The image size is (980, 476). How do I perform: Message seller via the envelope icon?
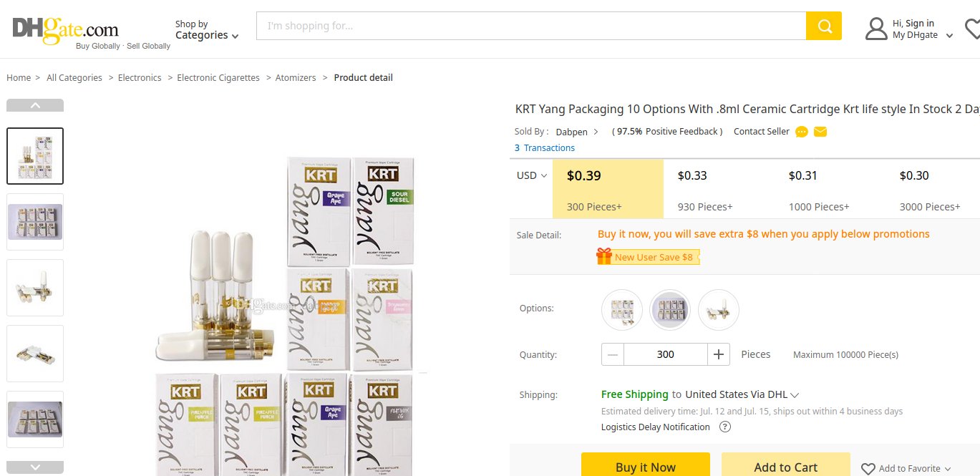click(820, 132)
